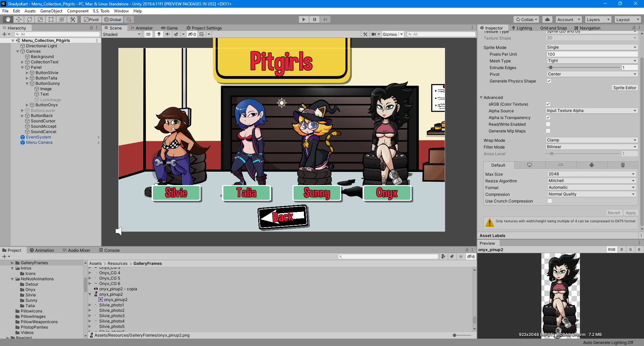Viewport: 644px width, 346px height.
Task: Lock the Inspector panel
Action: click(634, 28)
